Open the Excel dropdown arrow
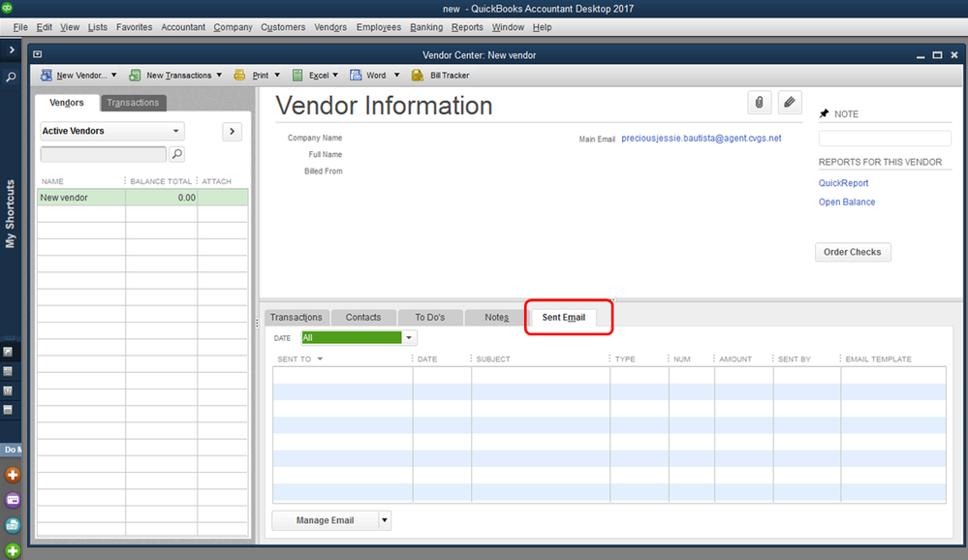The height and width of the screenshot is (560, 968). pos(335,76)
